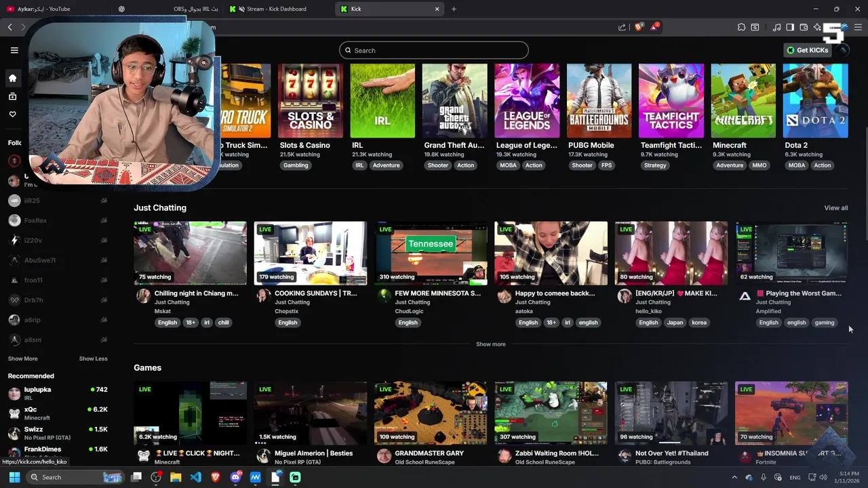Open League of Legends category card
The height and width of the screenshot is (488, 868).
tap(527, 101)
